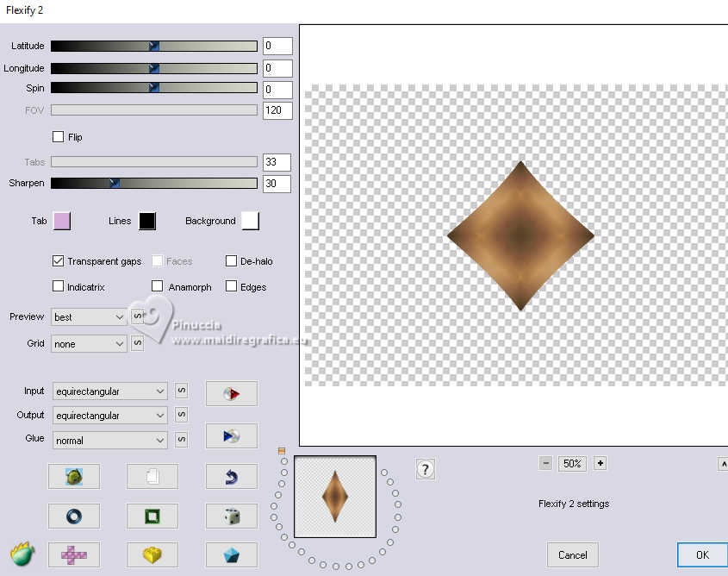Enable the Anamorph checkbox
Viewport: 728px width, 576px height.
click(x=158, y=286)
